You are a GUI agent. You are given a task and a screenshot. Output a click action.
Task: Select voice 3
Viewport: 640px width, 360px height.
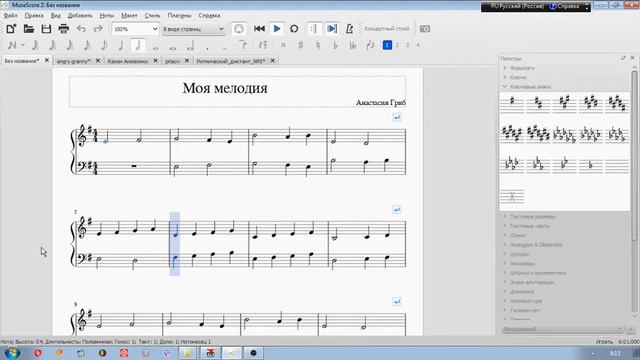pyautogui.click(x=407, y=45)
